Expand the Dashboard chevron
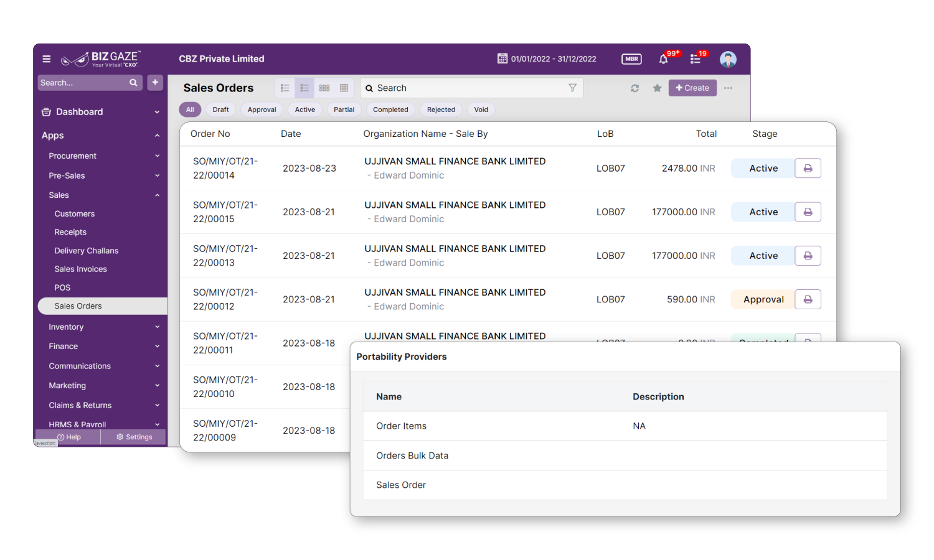 (x=157, y=113)
